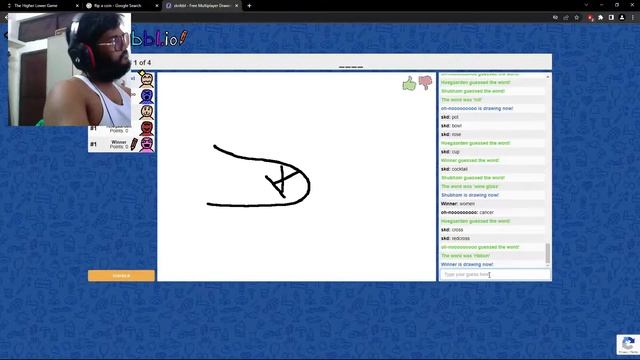Viewport: 640px width, 360px height.
Task: Click the pink avatar of player Winner
Action: pos(147,144)
